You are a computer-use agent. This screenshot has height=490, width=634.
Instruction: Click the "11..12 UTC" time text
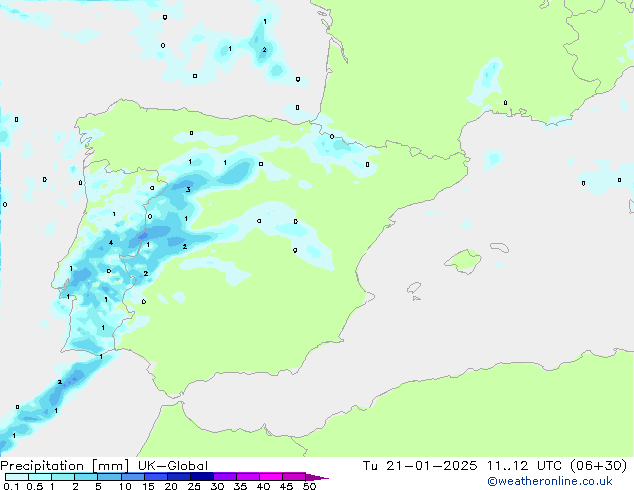[x=524, y=466]
